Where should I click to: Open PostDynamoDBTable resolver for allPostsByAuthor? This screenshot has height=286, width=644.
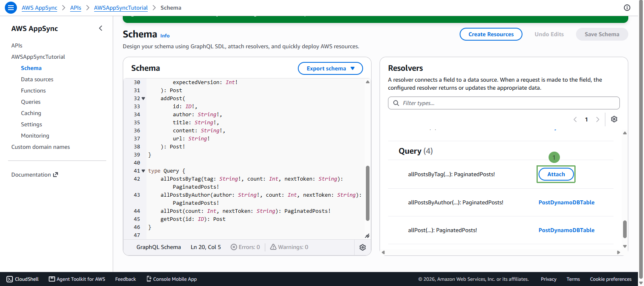click(x=566, y=202)
